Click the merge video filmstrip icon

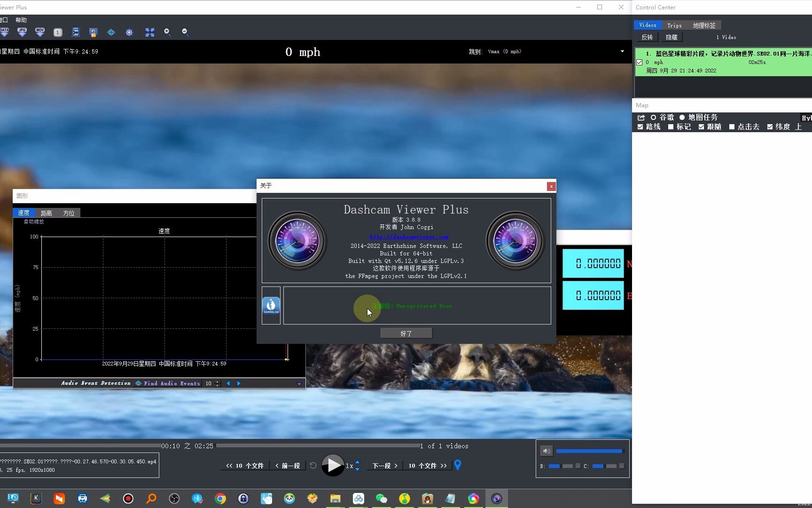click(76, 32)
